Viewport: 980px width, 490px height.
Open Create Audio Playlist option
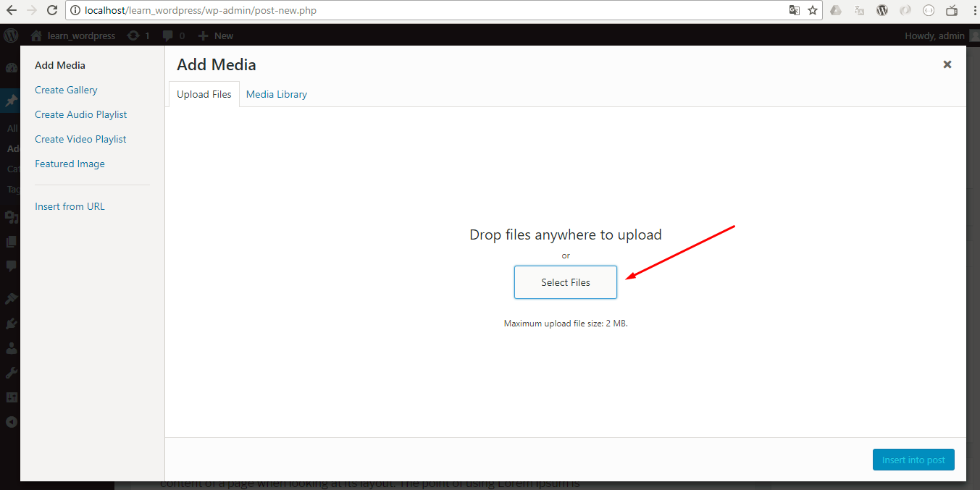(x=81, y=114)
